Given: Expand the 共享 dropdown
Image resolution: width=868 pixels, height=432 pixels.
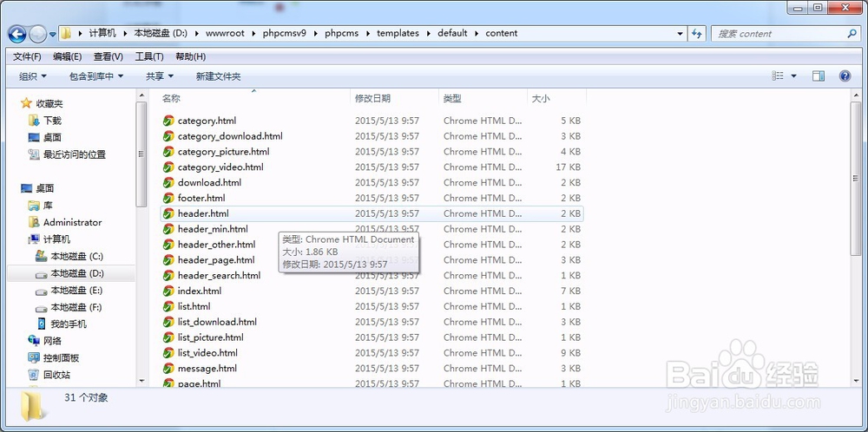Looking at the screenshot, I should (x=160, y=76).
